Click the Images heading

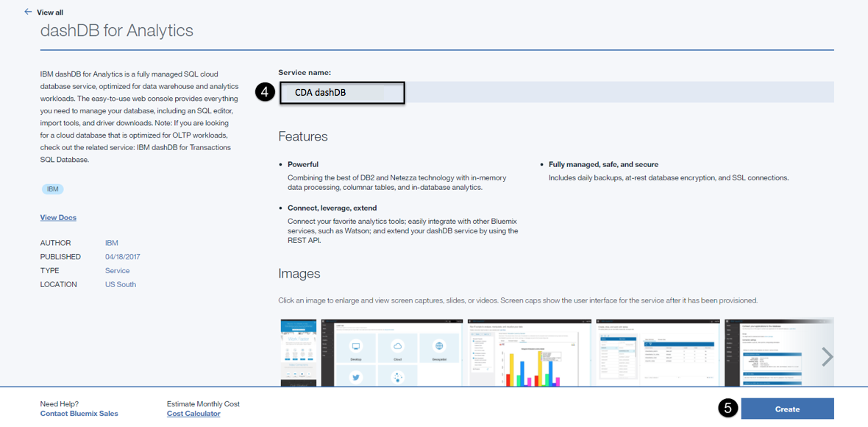pyautogui.click(x=299, y=274)
